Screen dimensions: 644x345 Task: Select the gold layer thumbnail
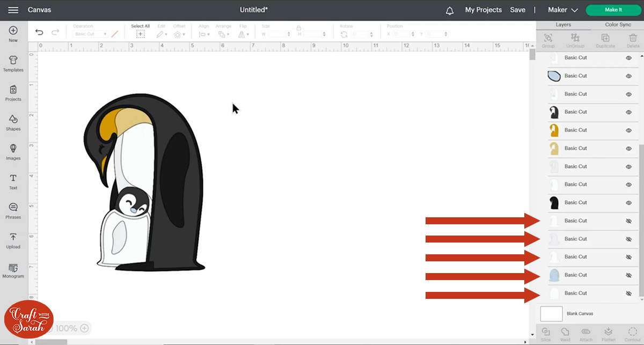554,130
